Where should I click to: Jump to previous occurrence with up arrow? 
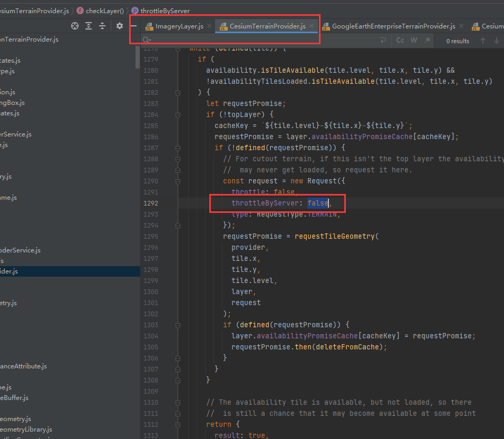[482, 41]
